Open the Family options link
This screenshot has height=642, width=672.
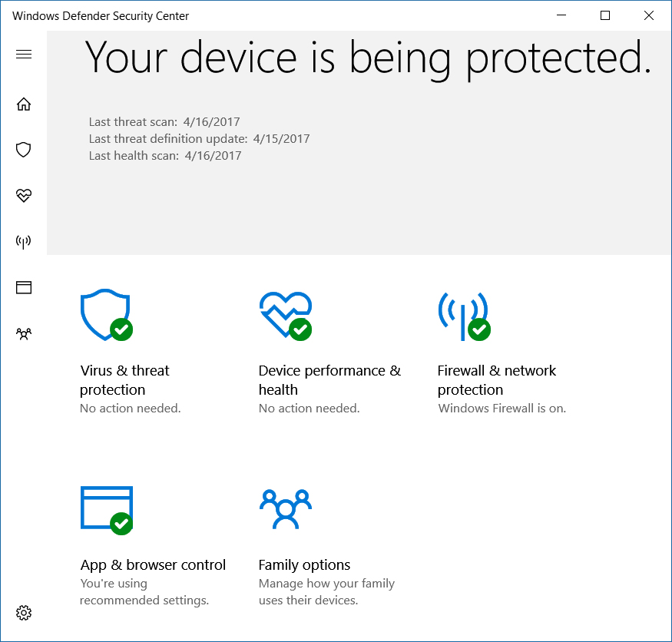click(304, 565)
